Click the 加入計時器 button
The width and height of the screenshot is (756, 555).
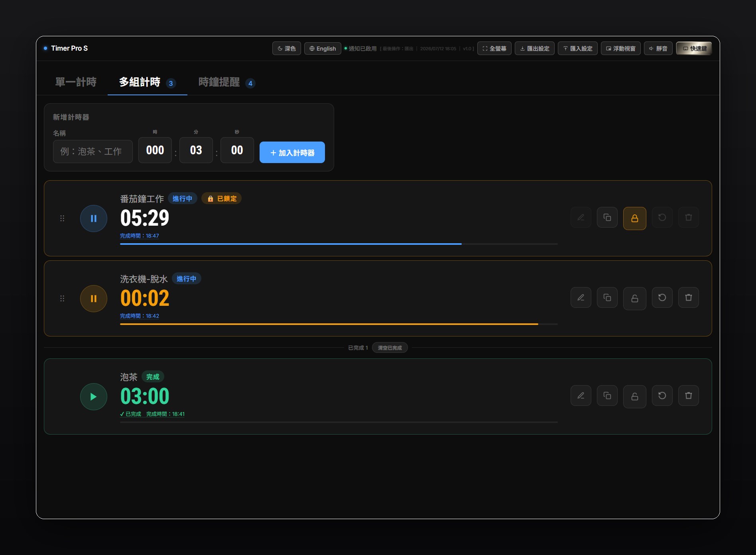292,152
